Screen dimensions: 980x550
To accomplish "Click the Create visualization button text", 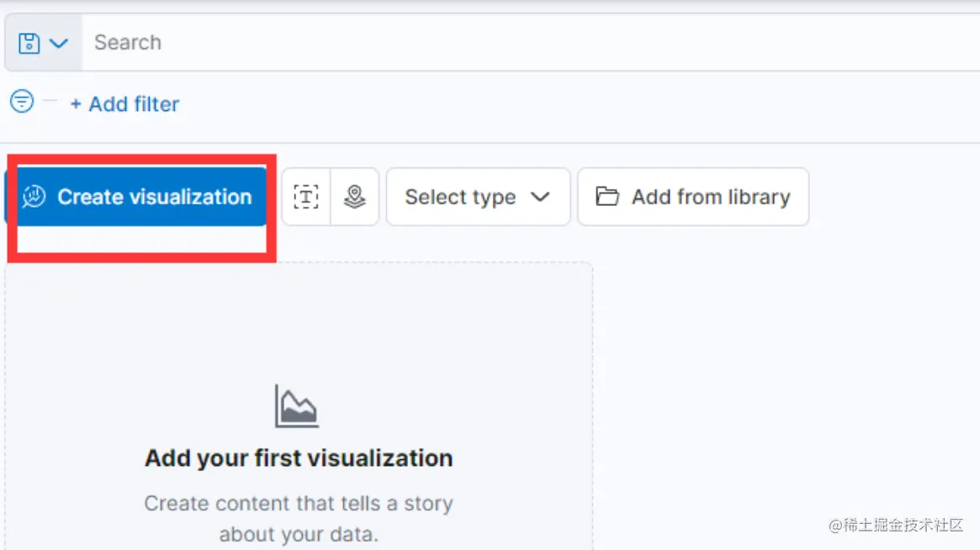I will pyautogui.click(x=155, y=197).
